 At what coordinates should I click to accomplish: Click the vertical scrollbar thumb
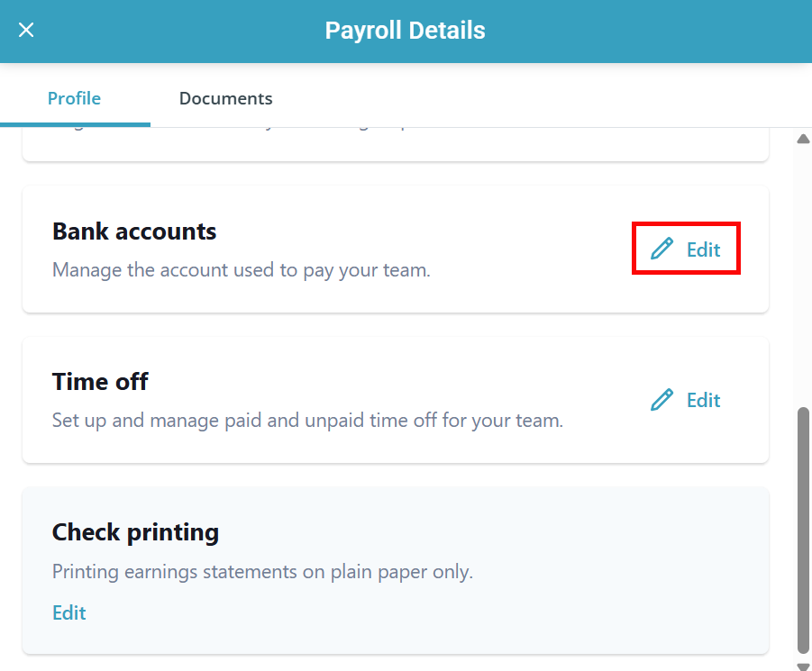803,530
